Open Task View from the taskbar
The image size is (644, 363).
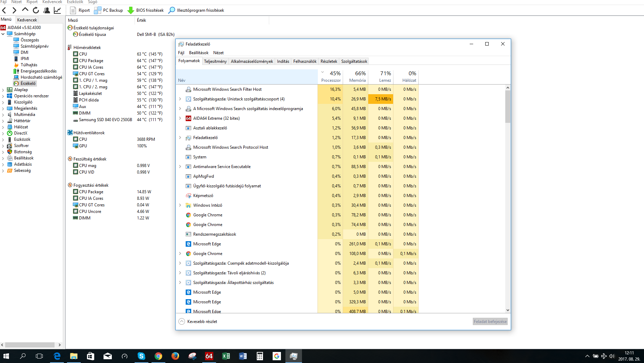pos(39,356)
